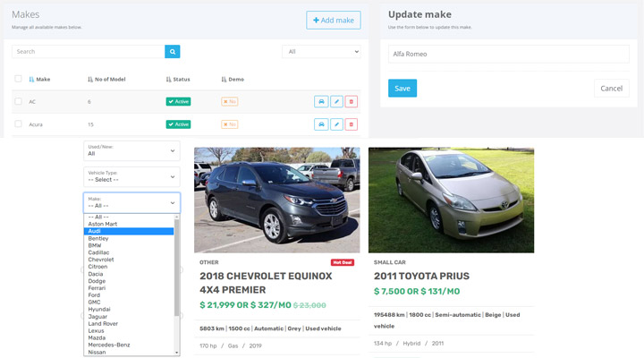644x358 pixels.
Task: Pick Cadillac from make list
Action: point(129,252)
